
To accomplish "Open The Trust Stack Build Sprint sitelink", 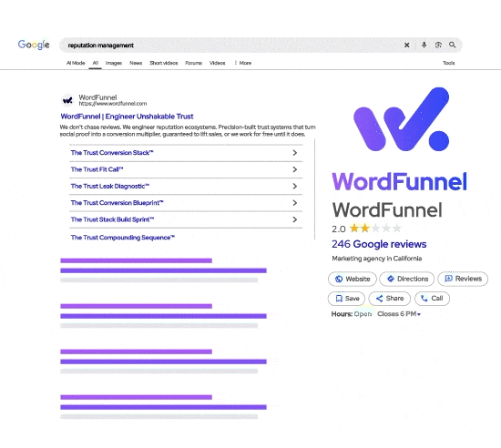I will (x=112, y=219).
